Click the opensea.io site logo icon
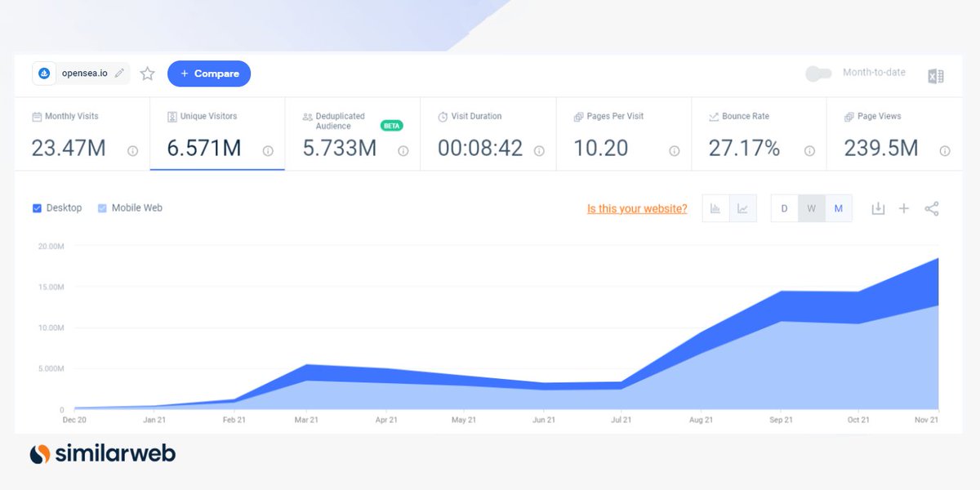 click(x=44, y=73)
